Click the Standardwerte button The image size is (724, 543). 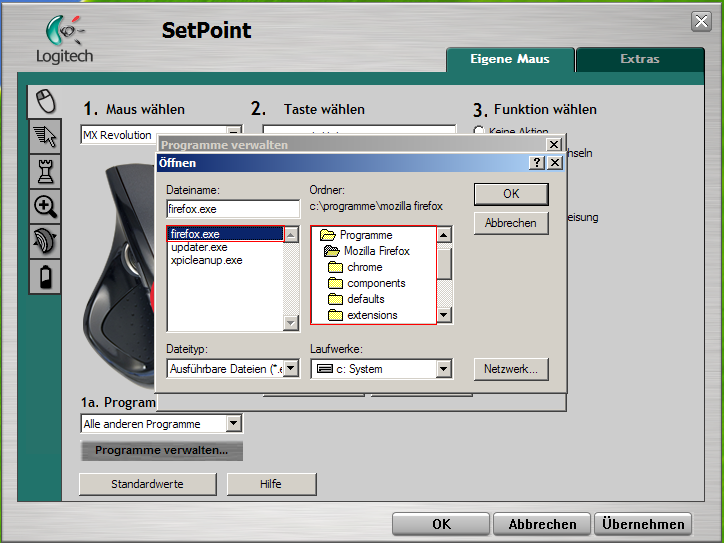pyautogui.click(x=148, y=484)
